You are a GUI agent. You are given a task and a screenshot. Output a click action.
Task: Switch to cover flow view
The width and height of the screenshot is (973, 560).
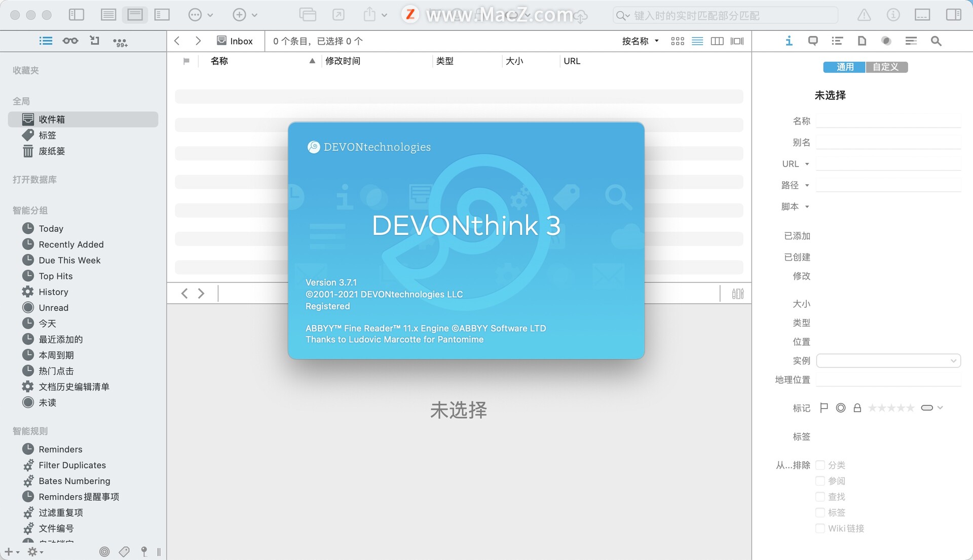click(x=737, y=41)
